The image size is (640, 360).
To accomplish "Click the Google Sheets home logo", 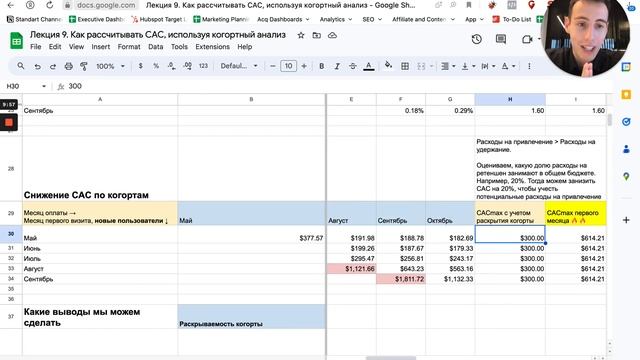I will (16, 40).
